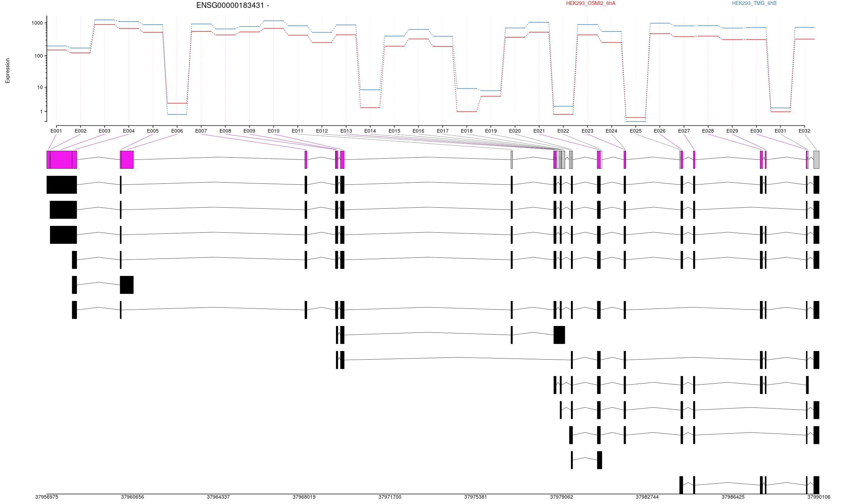Click the exon label E016
This screenshot has width=858, height=504.
(418, 131)
